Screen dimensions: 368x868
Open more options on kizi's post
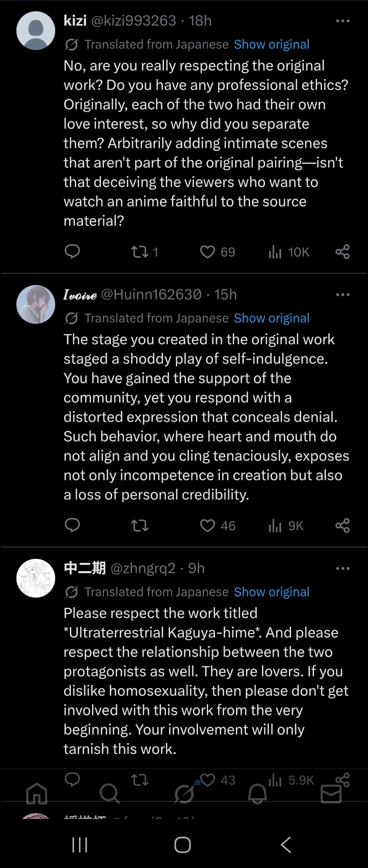[x=342, y=21]
